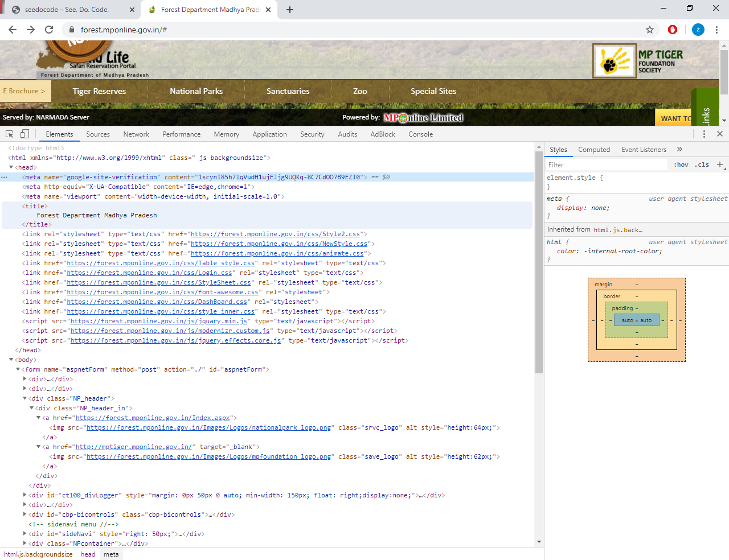Viewport: 729px width, 560px height.
Task: Expand the NPcontainer div node
Action: click(24, 543)
